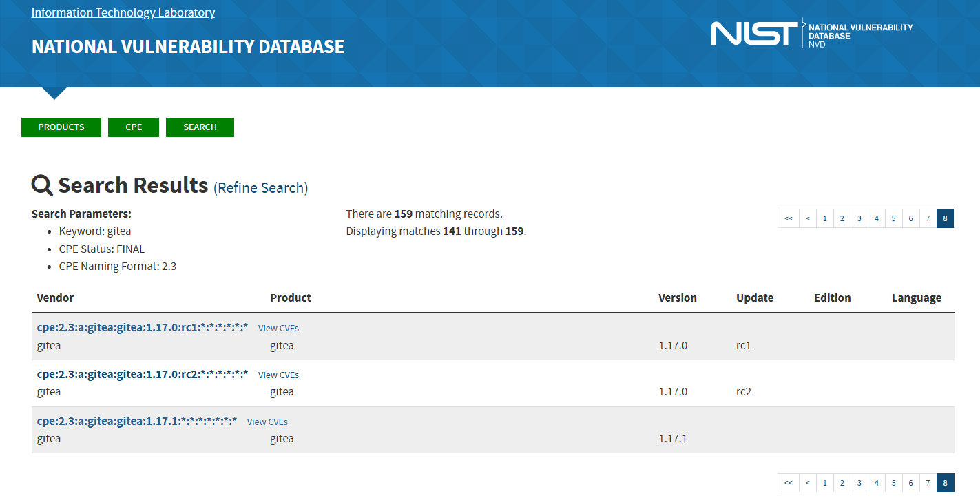Viewport: 980px width, 498px height.
Task: Click the rc1 update value cell
Action: 744,346
